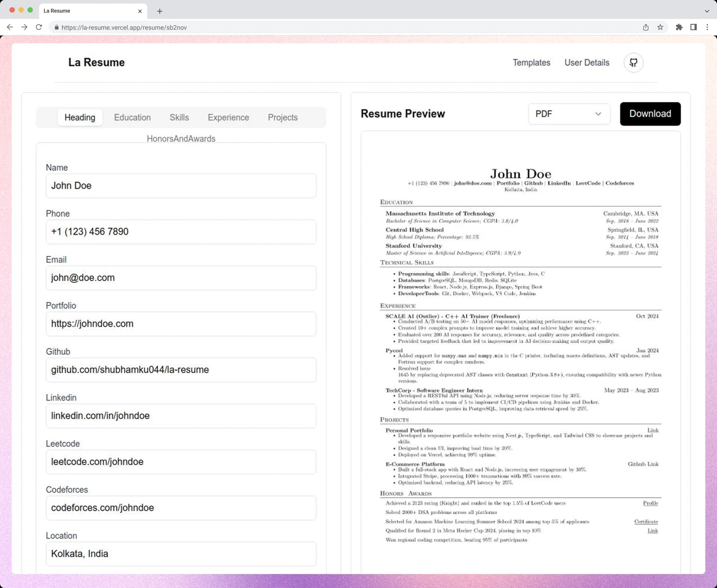Open the browser tab list chevron
This screenshot has width=717, height=588.
point(706,11)
